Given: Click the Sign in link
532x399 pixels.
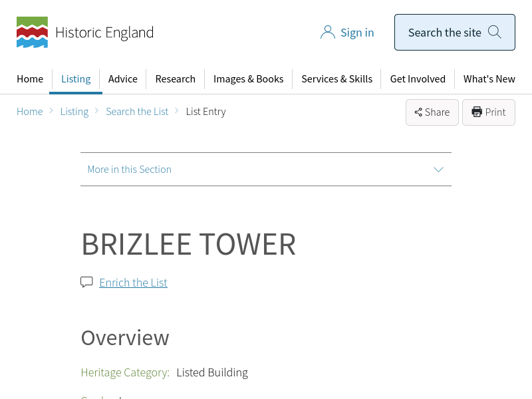Looking at the screenshot, I should tap(357, 33).
